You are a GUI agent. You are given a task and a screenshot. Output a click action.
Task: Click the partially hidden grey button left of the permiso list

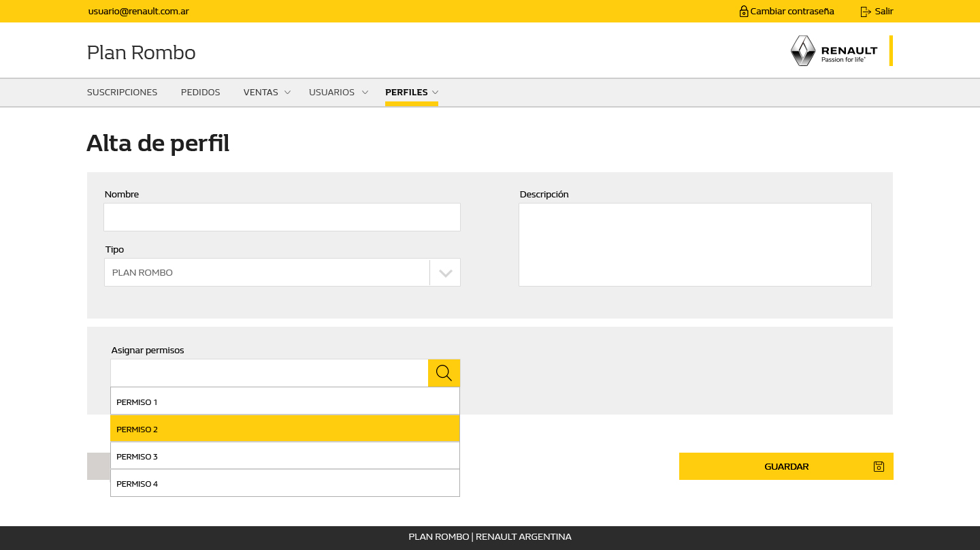pos(99,466)
